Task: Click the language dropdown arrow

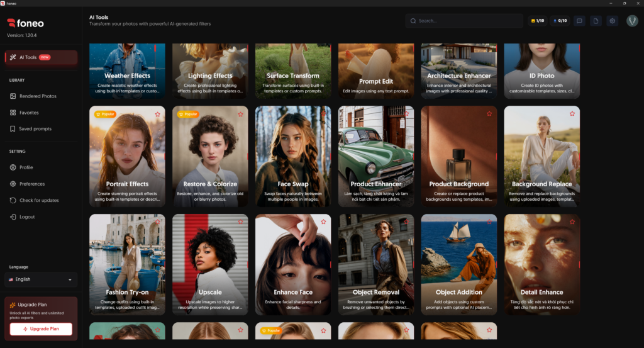Action: (70, 280)
